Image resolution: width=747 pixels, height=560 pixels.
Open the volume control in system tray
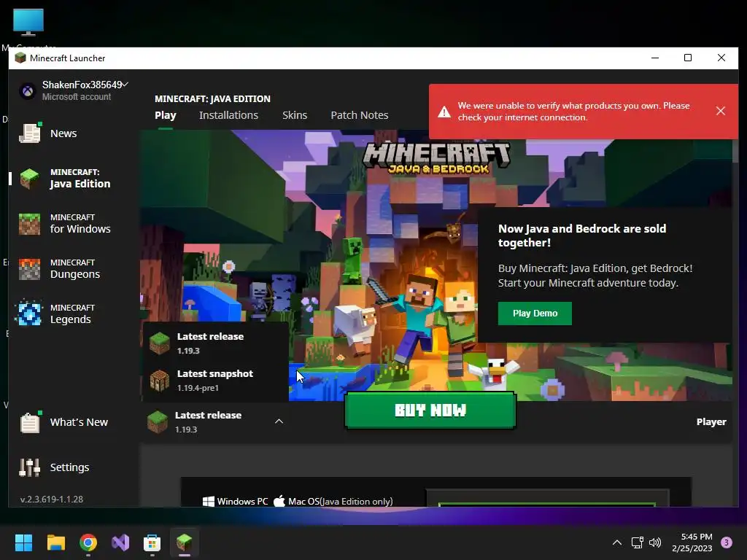(655, 542)
